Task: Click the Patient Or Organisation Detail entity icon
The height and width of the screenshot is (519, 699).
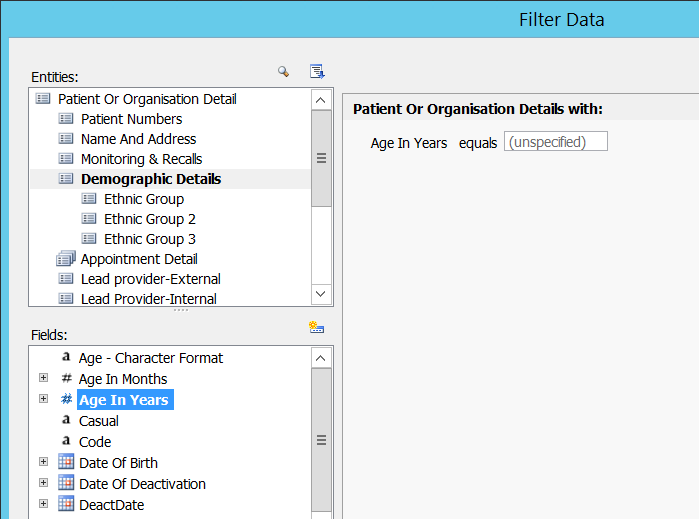Action: 43,99
